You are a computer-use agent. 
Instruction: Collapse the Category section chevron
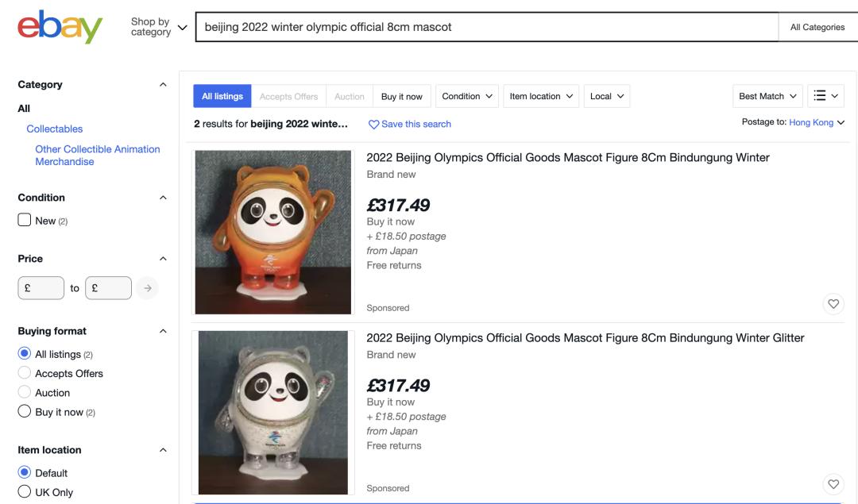[x=163, y=85]
